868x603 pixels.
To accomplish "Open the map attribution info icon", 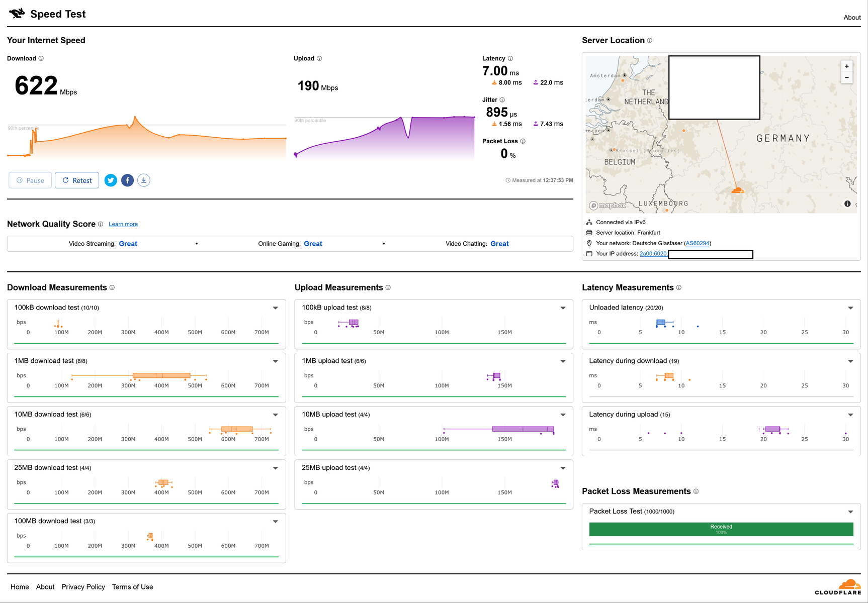I will click(x=847, y=204).
